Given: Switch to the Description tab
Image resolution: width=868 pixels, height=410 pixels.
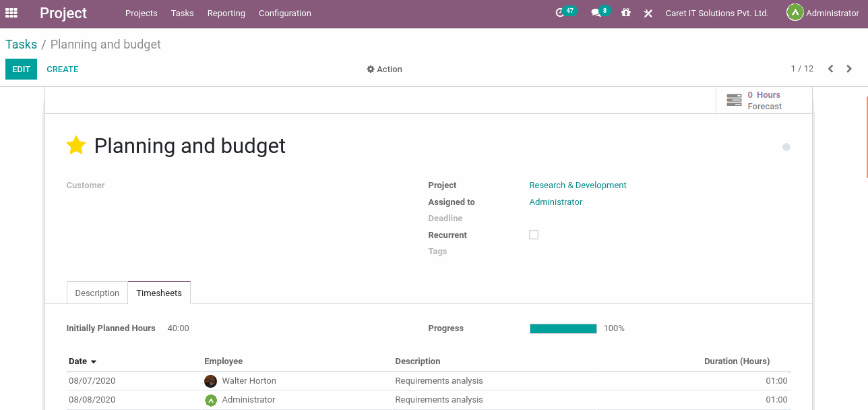Looking at the screenshot, I should coord(96,293).
